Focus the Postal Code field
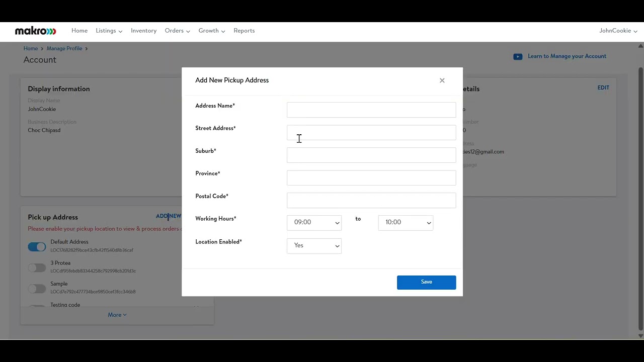 pos(371,200)
